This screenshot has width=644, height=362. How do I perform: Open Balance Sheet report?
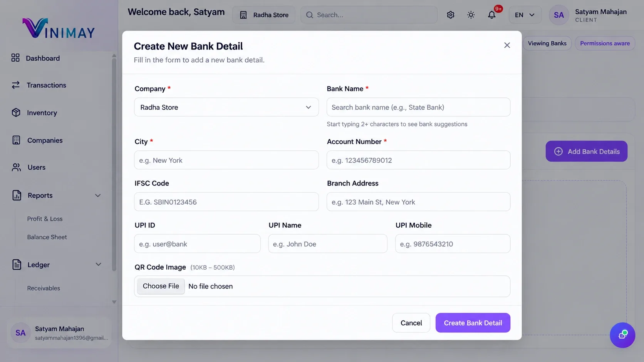tap(47, 237)
